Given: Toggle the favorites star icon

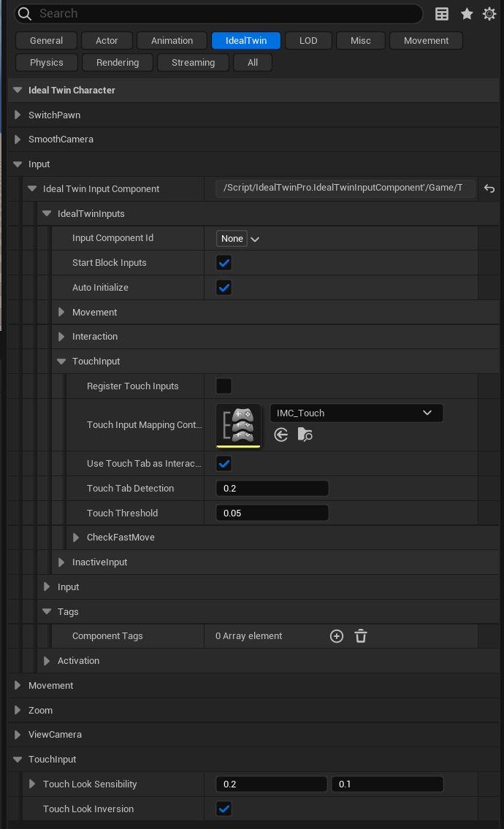Looking at the screenshot, I should coord(467,14).
